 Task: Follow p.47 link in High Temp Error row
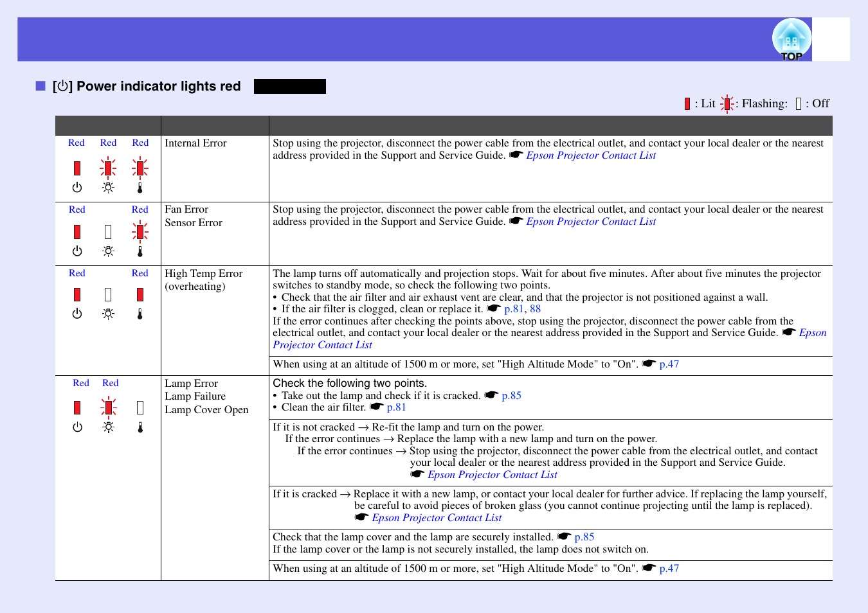pos(669,364)
